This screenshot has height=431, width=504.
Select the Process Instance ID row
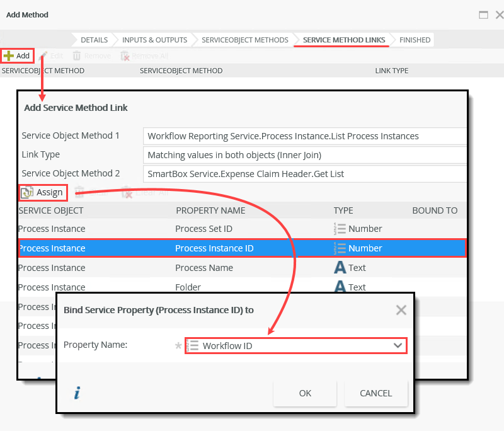coord(189,248)
